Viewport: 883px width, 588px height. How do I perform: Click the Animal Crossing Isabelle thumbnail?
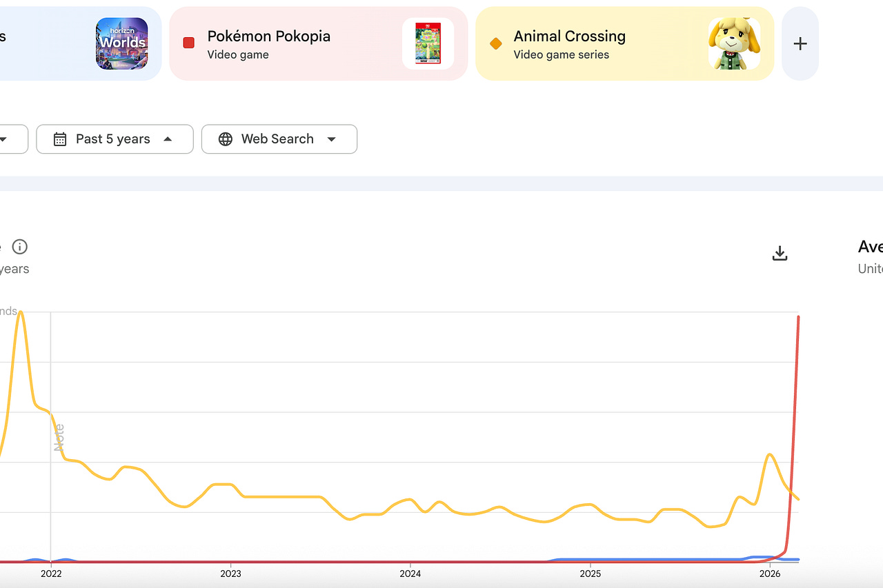coord(735,43)
